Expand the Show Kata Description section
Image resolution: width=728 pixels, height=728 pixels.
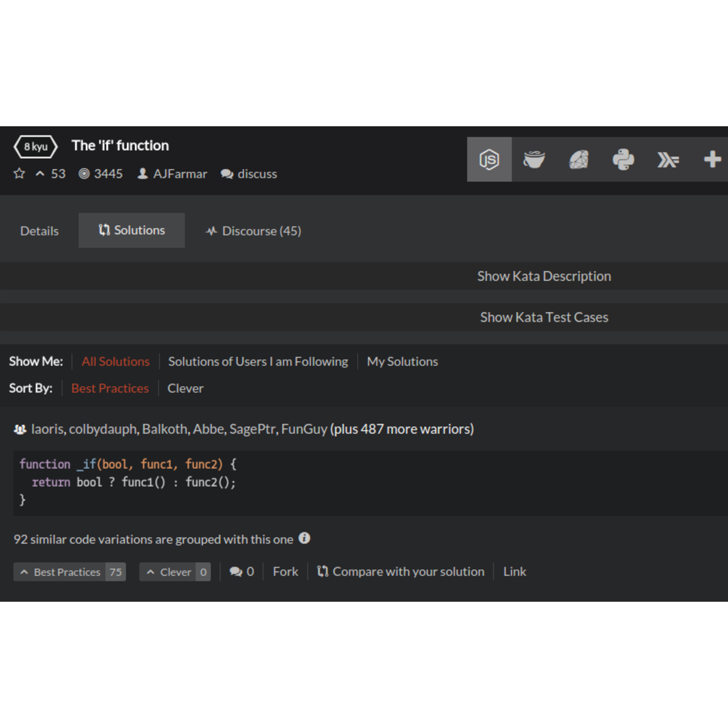click(544, 276)
